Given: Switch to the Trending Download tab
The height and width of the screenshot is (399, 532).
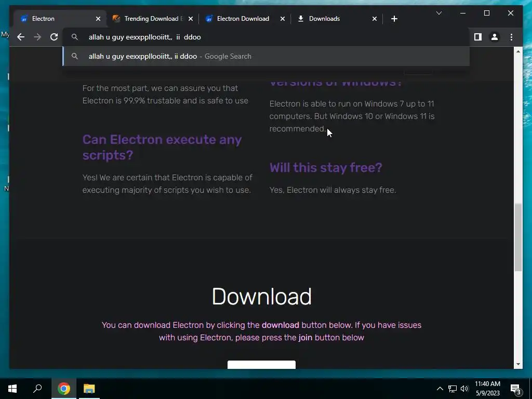Looking at the screenshot, I should point(152,19).
